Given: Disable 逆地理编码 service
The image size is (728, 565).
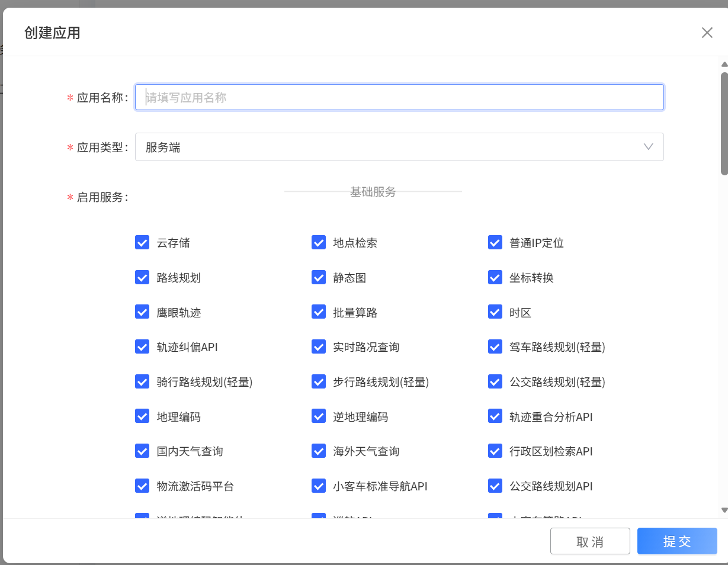Looking at the screenshot, I should click(319, 416).
